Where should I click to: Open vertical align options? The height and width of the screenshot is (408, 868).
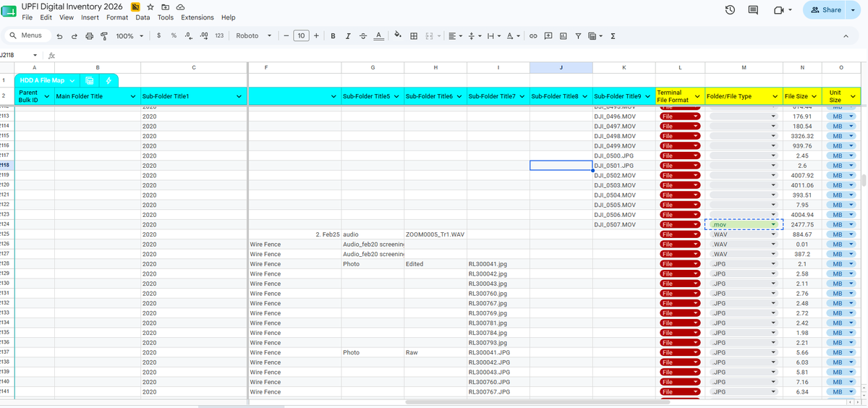coord(475,35)
